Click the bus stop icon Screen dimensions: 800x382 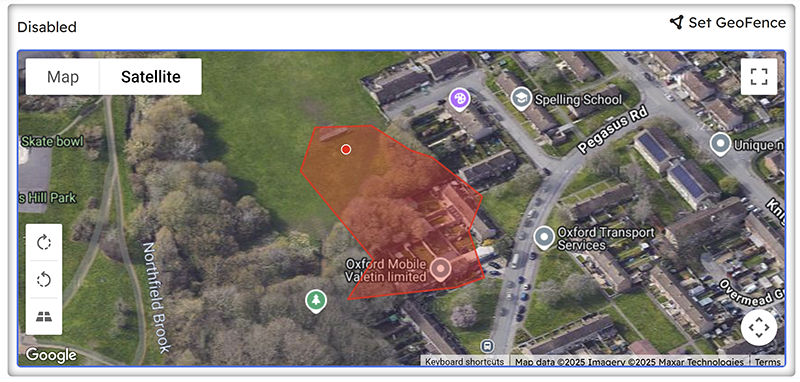487,345
